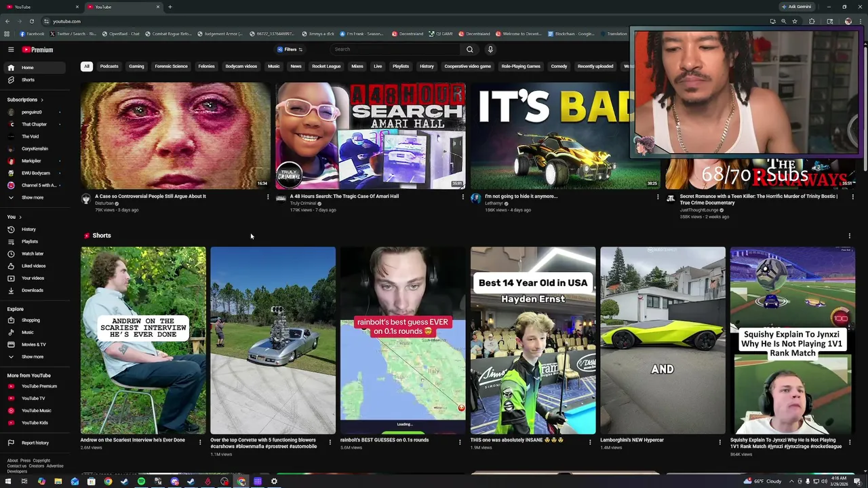The width and height of the screenshot is (868, 488).
Task: Open Downloads in the sidebar
Action: (x=34, y=290)
